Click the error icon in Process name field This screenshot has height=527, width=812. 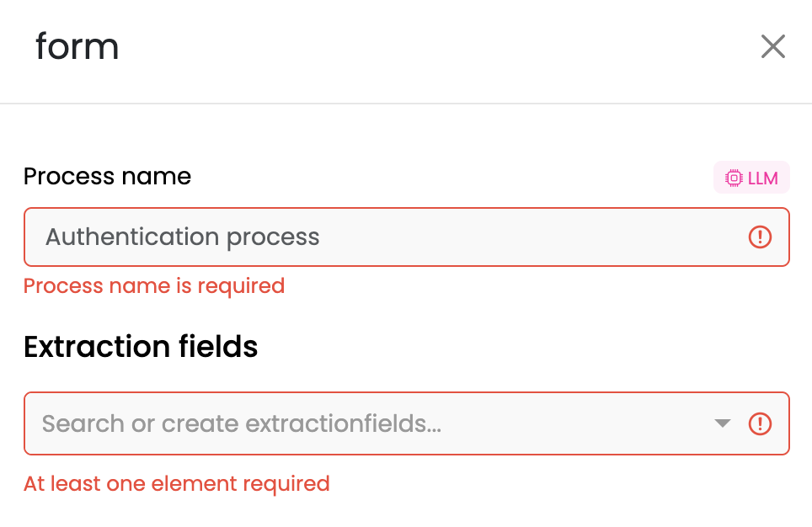(761, 237)
